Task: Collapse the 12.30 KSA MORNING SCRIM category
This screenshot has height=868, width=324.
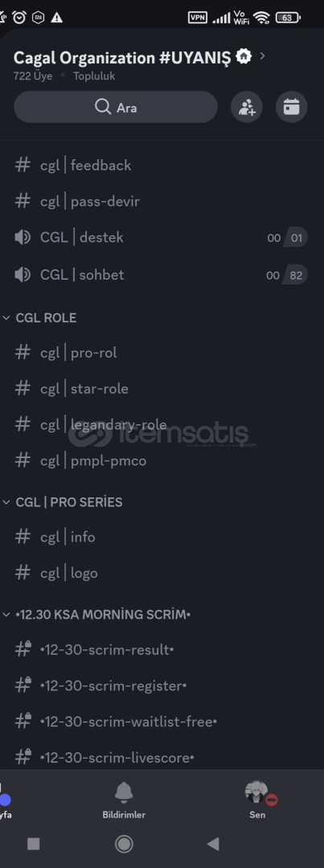Action: 97,615
